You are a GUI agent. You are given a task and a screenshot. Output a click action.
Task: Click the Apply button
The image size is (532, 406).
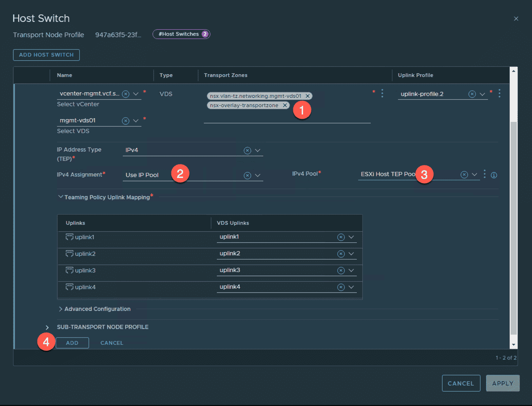click(x=502, y=383)
